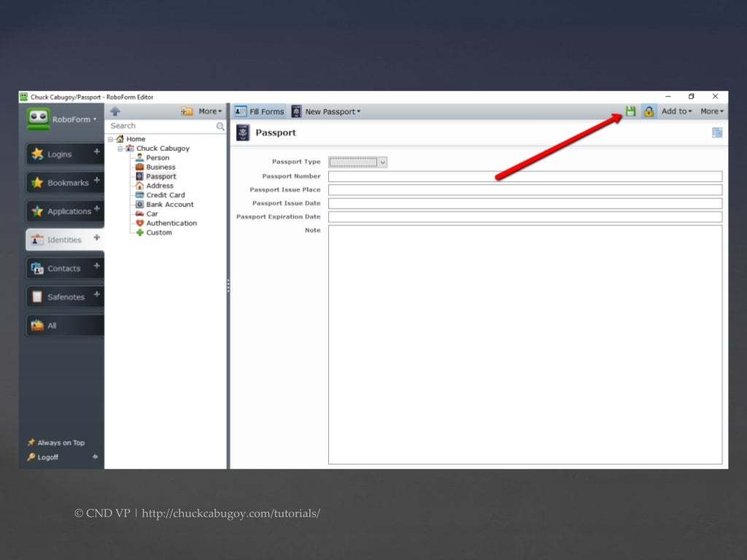747x560 pixels.
Task: Open the Logins section
Action: pyautogui.click(x=60, y=155)
